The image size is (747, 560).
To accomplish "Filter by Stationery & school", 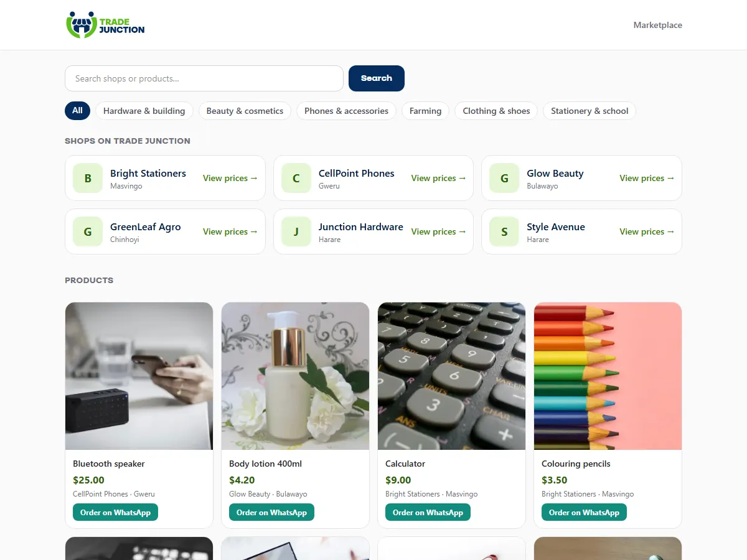I will click(x=590, y=111).
